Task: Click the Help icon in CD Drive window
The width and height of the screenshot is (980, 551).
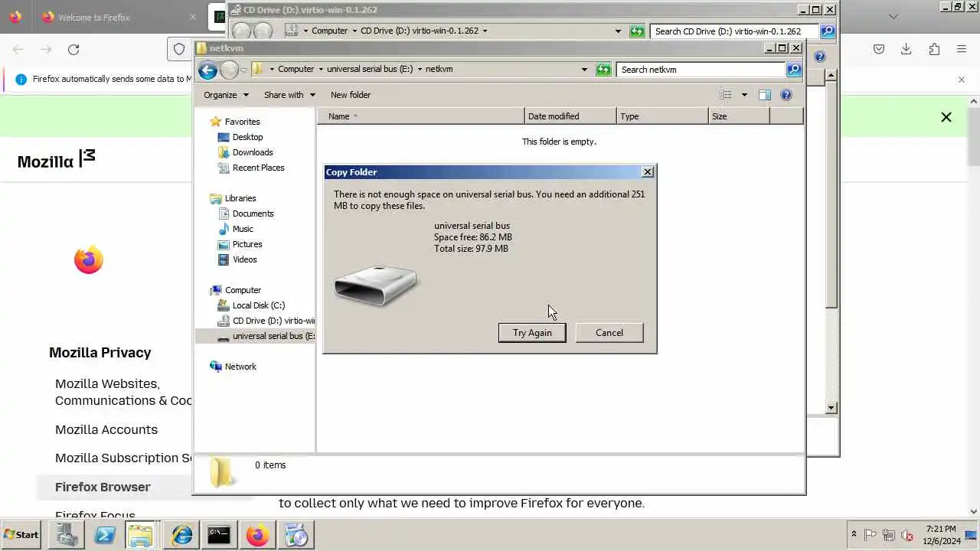Action: point(820,57)
